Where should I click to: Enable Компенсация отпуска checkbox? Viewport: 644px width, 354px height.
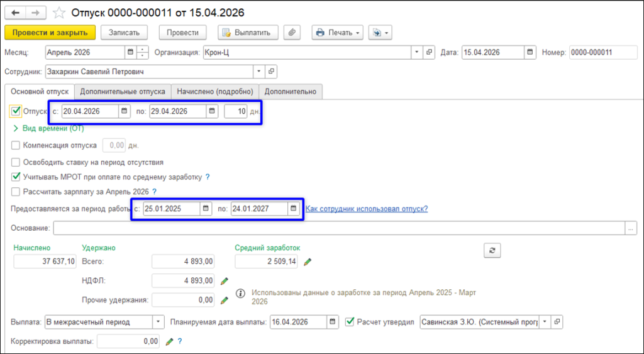tap(16, 145)
